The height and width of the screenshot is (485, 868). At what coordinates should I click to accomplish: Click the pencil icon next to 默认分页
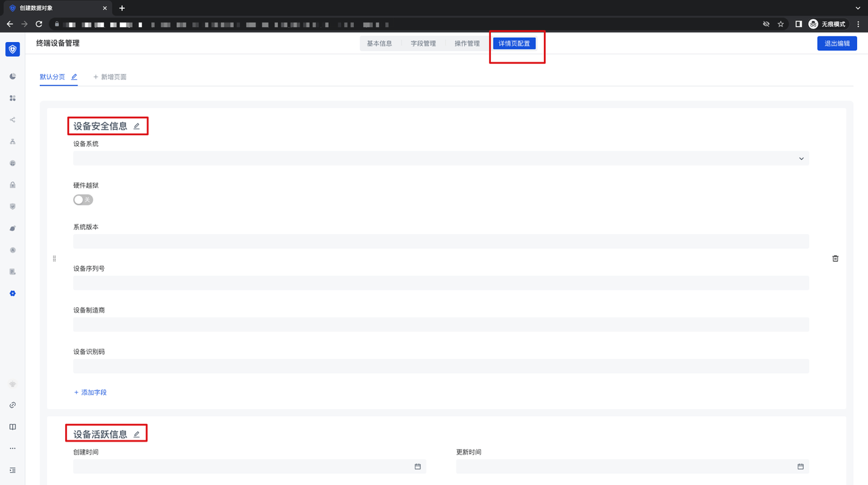[x=75, y=77]
